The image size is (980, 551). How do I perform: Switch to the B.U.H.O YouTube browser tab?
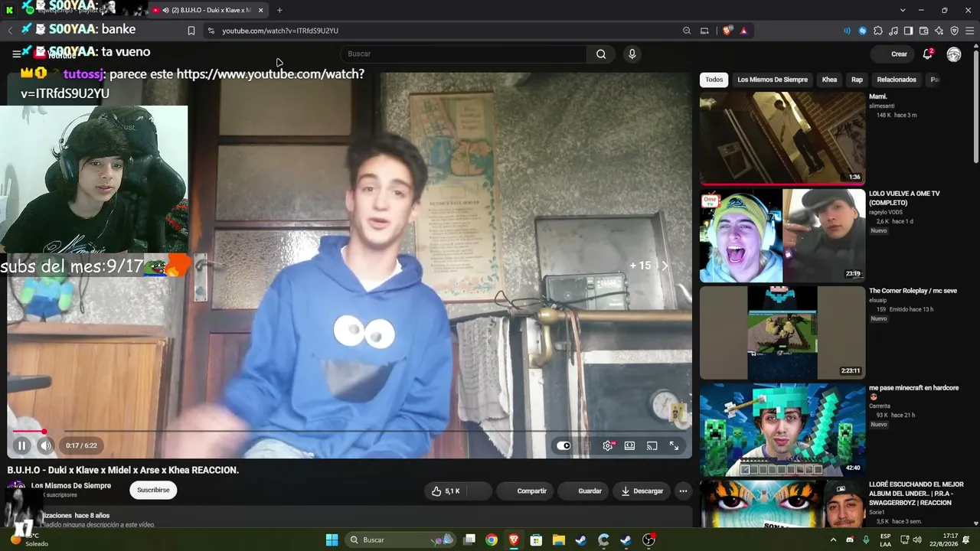(x=208, y=10)
